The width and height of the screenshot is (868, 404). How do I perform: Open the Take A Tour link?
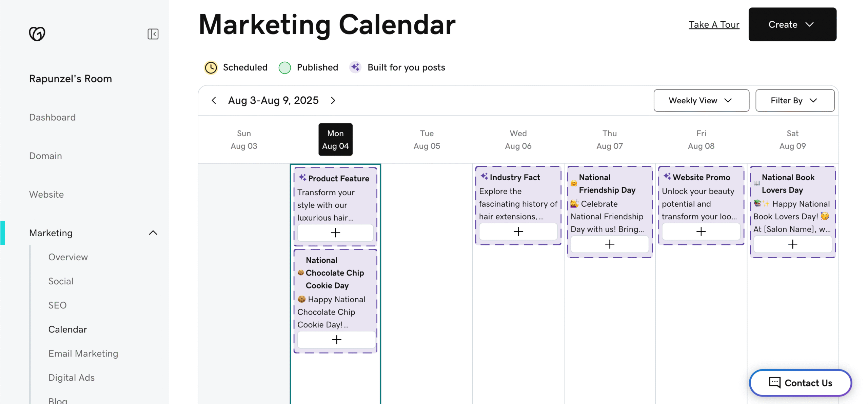click(x=714, y=24)
